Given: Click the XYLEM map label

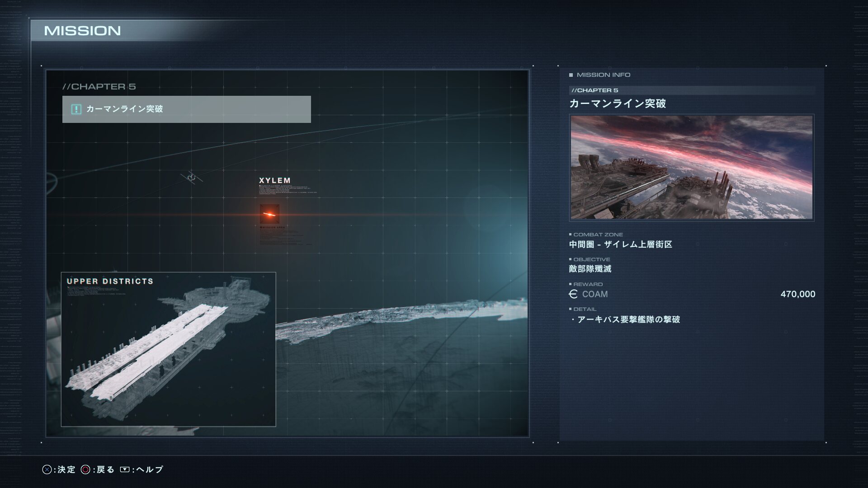Looking at the screenshot, I should coord(274,180).
